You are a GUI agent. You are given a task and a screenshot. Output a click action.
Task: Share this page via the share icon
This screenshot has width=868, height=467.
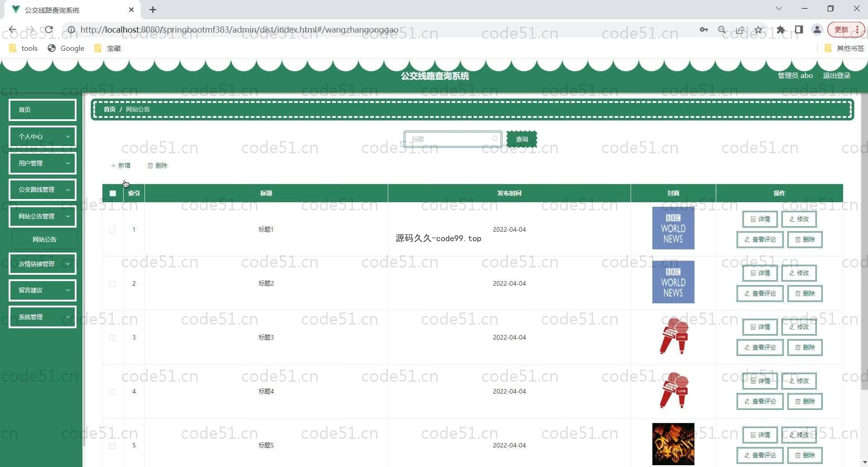coord(740,29)
